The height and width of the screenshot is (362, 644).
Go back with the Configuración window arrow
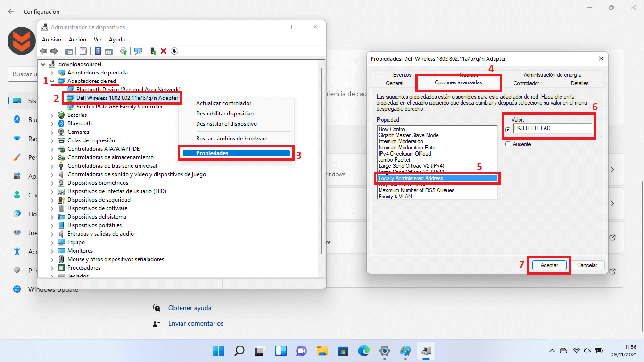point(11,11)
